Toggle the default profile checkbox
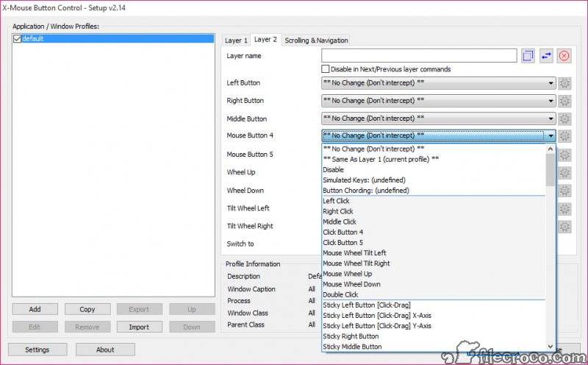 pyautogui.click(x=17, y=39)
